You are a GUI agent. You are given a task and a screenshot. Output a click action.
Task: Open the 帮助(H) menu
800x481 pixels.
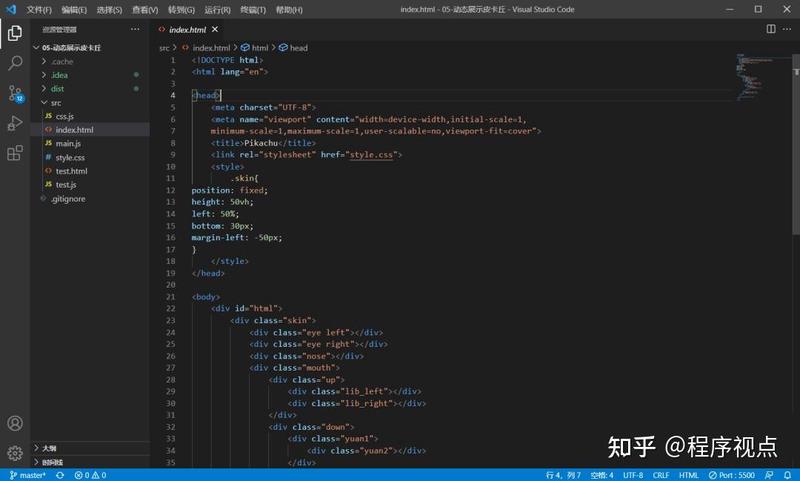coord(289,10)
